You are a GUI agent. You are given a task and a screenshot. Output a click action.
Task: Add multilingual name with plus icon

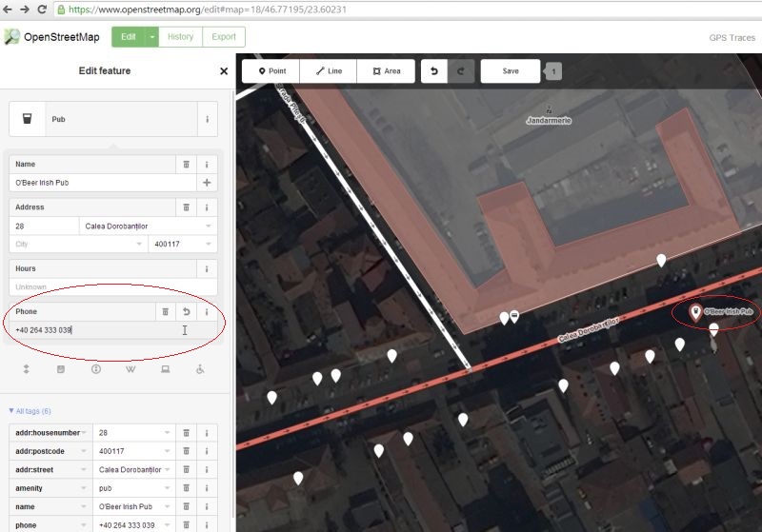pos(207,183)
